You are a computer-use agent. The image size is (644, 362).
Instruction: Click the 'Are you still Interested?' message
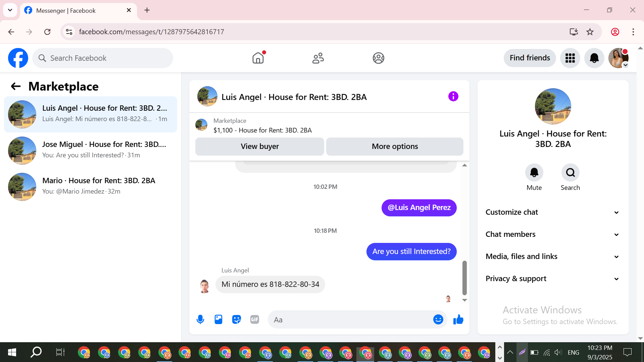pos(411,252)
